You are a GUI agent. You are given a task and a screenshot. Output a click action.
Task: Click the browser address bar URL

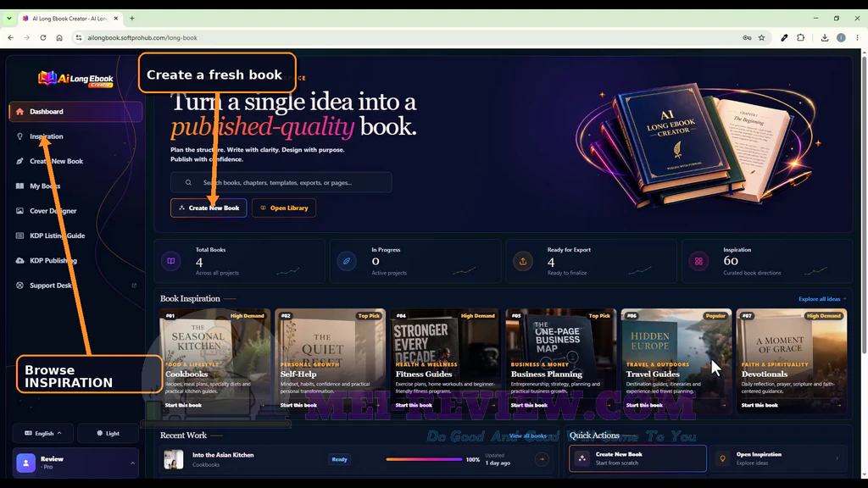(142, 37)
